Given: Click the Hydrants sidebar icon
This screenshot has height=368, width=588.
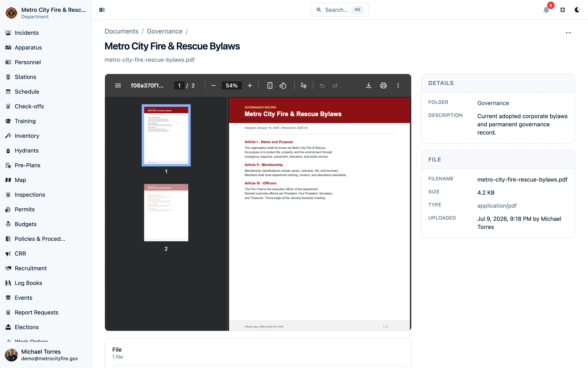Looking at the screenshot, I should coord(8,150).
